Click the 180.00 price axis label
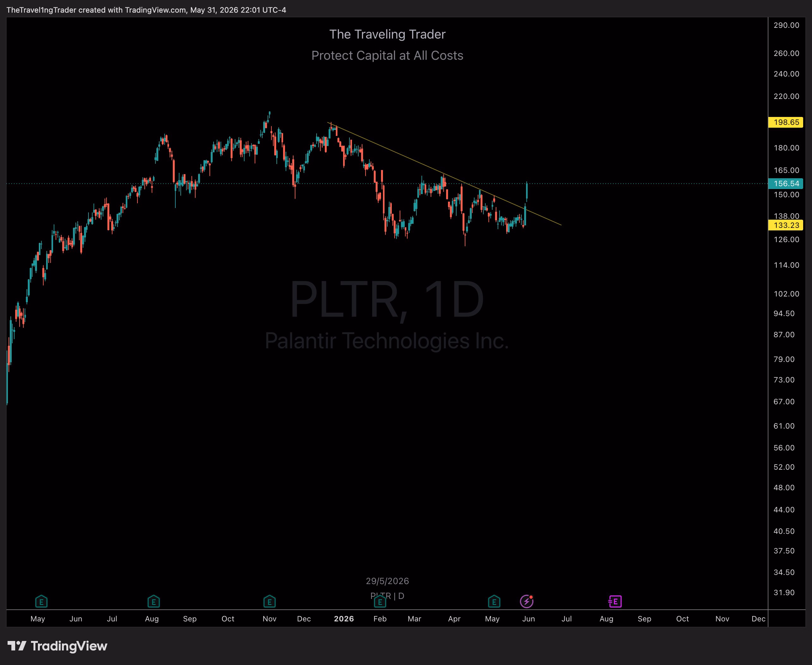 point(786,148)
